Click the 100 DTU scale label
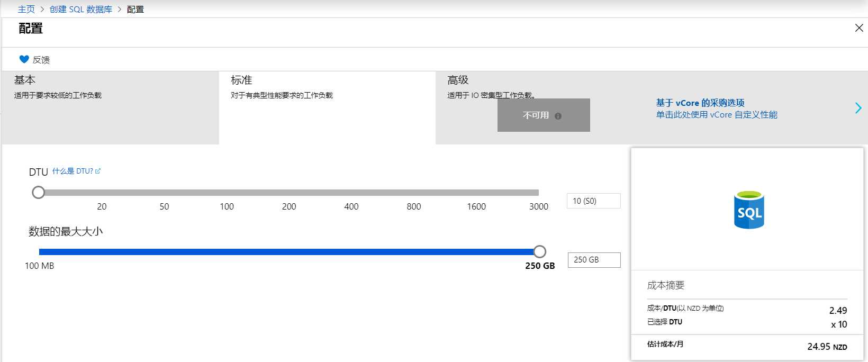 227,206
